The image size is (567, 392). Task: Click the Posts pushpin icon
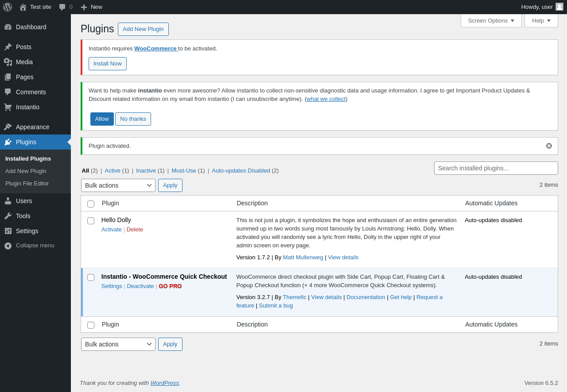point(8,47)
